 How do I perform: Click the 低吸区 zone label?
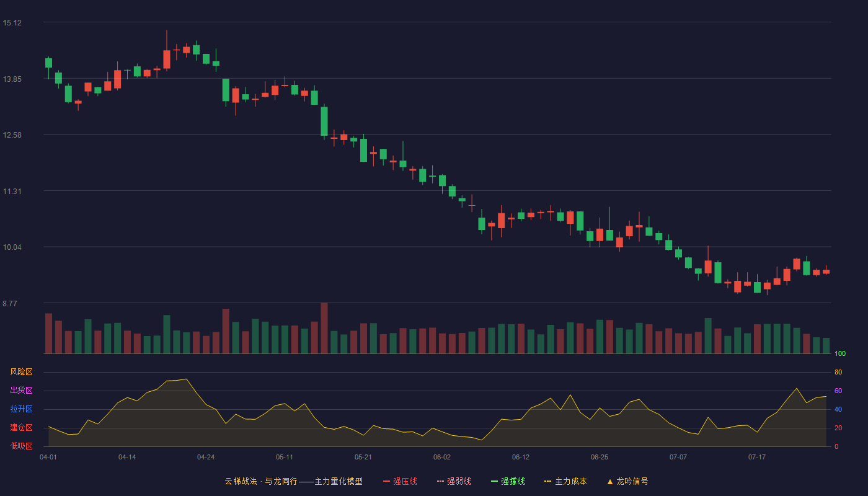[x=21, y=446]
